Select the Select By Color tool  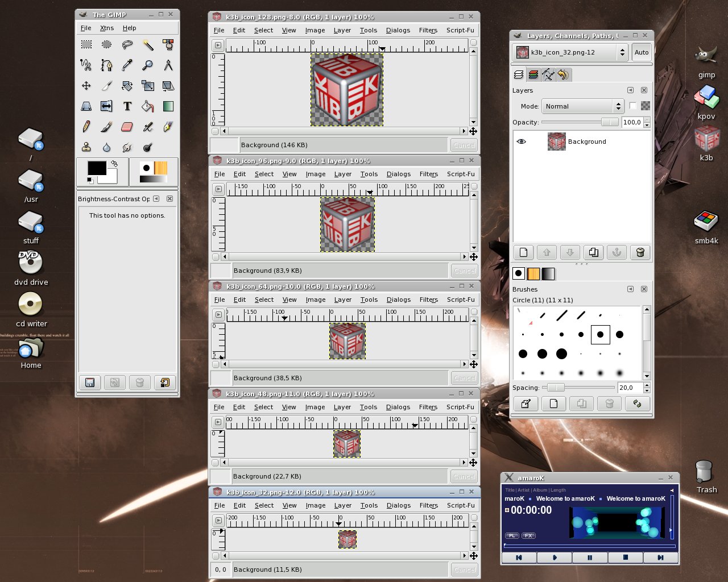[x=168, y=44]
